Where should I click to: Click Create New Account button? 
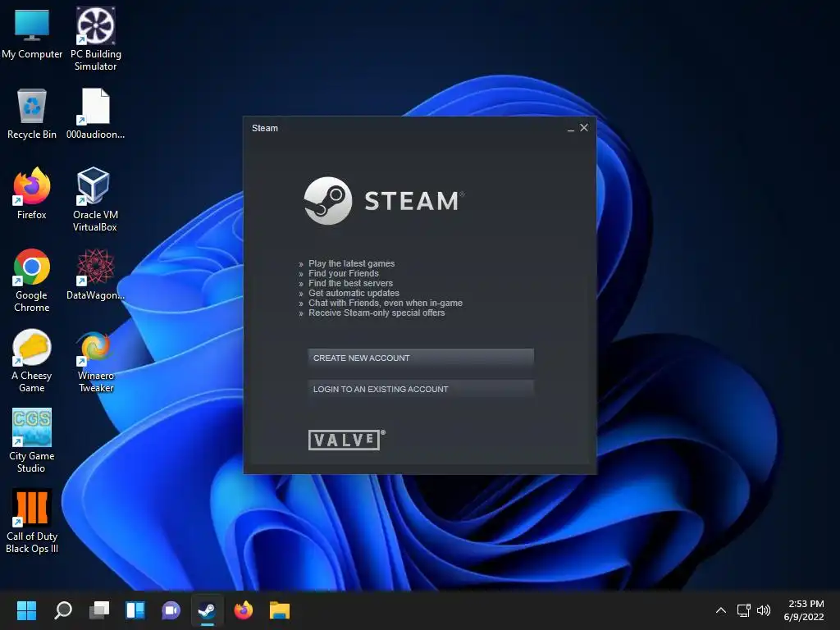coord(421,358)
